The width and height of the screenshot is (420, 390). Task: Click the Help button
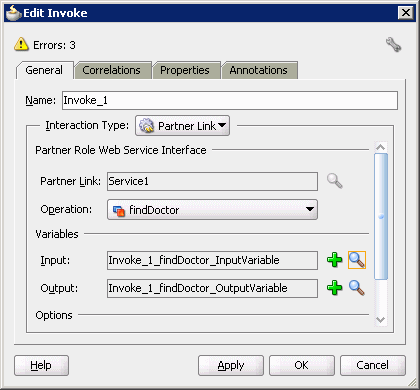[x=41, y=365]
